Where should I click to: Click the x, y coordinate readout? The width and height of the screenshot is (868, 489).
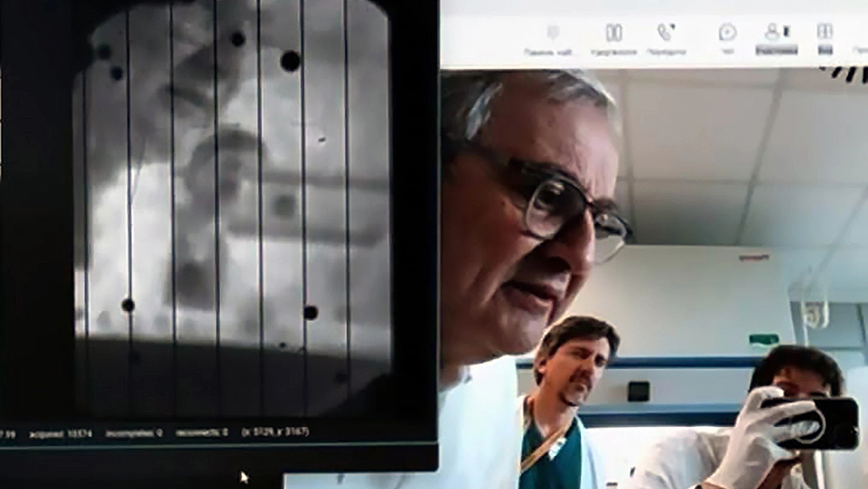click(x=275, y=432)
